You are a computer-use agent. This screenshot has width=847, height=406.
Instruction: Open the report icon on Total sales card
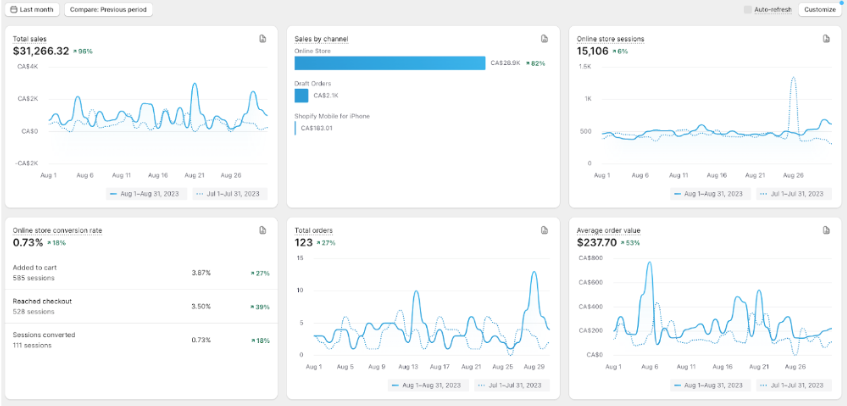pyautogui.click(x=263, y=39)
